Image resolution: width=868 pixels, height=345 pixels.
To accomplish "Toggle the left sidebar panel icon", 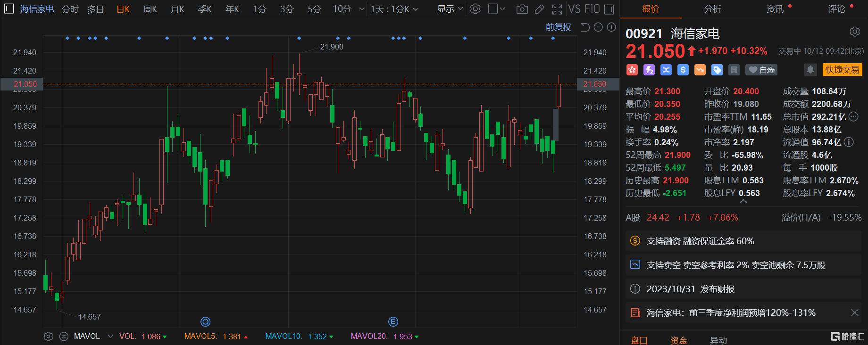I will tap(8, 9).
